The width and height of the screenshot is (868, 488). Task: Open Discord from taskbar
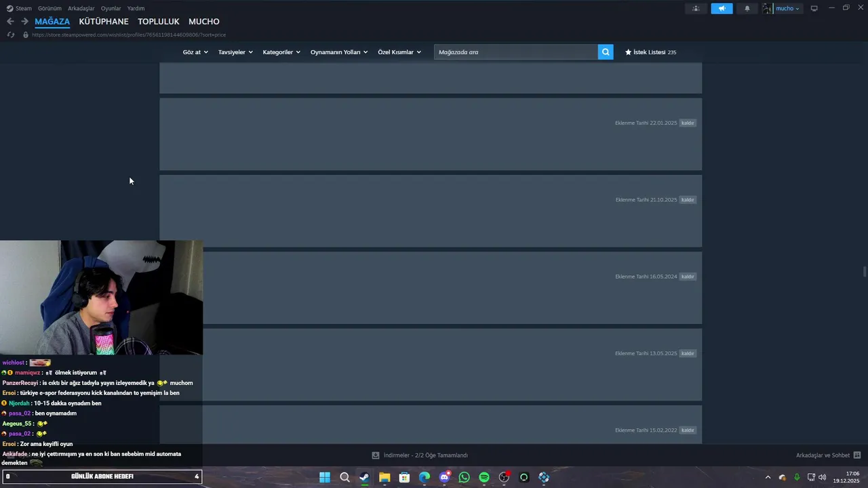click(444, 477)
